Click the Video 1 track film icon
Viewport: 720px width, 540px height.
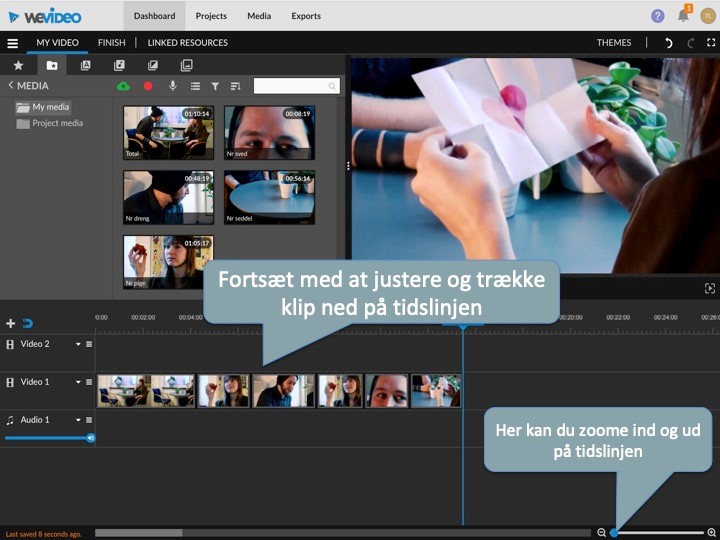(10, 382)
